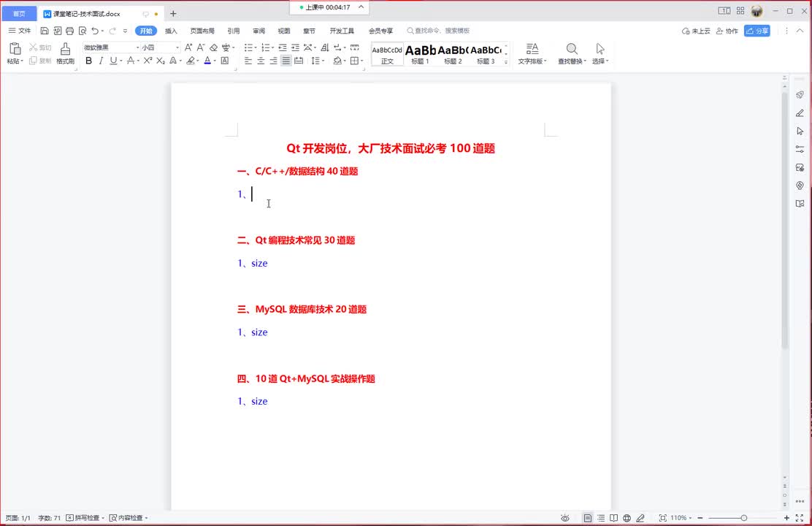The image size is (812, 526).
Task: Expand bullet list style dropdown
Action: pos(256,47)
